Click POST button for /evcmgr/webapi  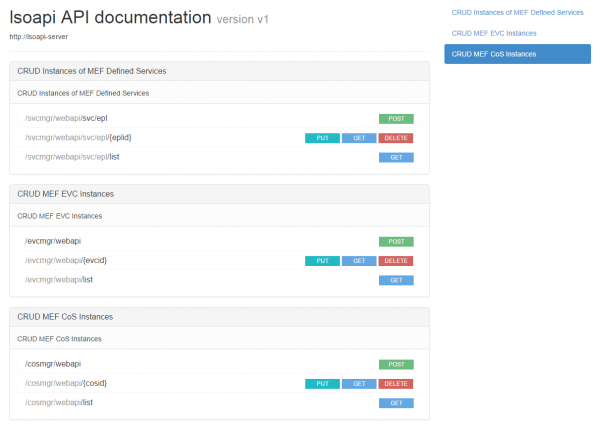point(396,242)
